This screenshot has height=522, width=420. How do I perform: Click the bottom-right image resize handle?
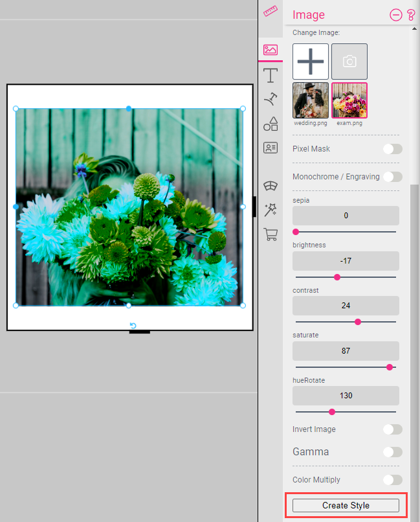click(243, 305)
